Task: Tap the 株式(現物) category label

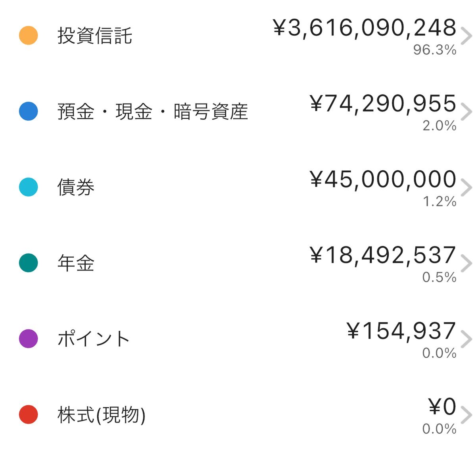Action: 102,414
